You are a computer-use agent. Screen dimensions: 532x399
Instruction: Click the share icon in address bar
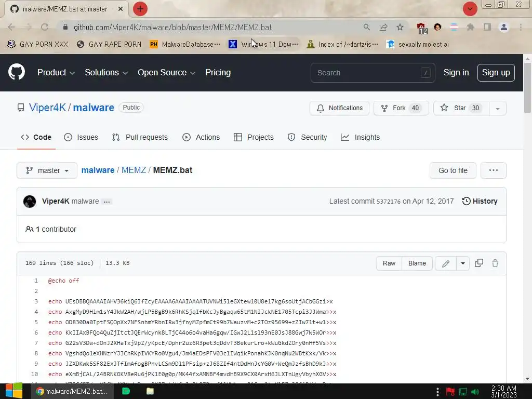point(383,27)
